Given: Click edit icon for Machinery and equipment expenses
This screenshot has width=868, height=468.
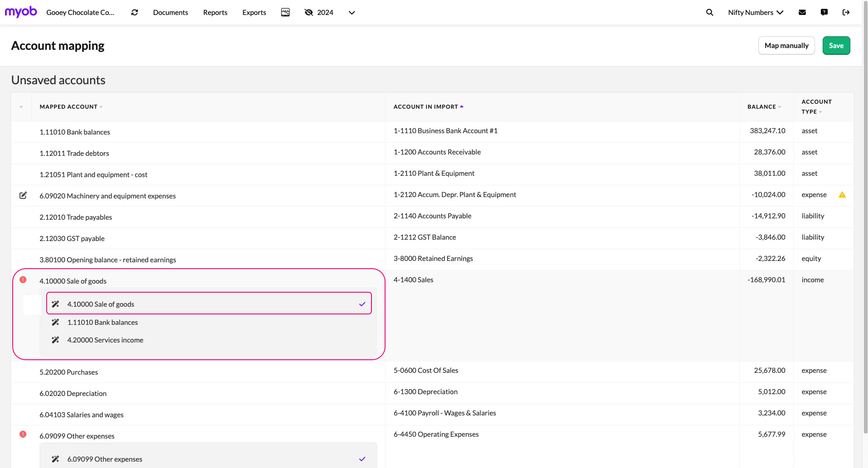Looking at the screenshot, I should click(23, 196).
